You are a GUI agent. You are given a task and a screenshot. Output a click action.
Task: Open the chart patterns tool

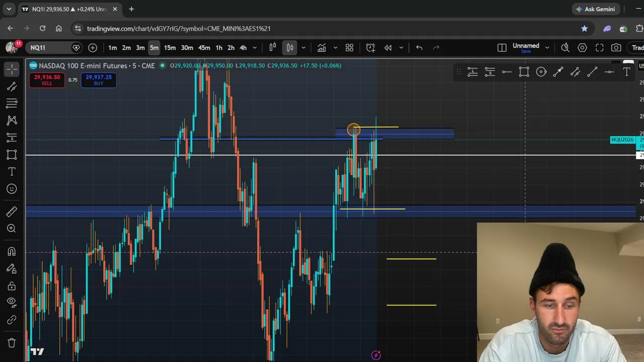click(12, 121)
